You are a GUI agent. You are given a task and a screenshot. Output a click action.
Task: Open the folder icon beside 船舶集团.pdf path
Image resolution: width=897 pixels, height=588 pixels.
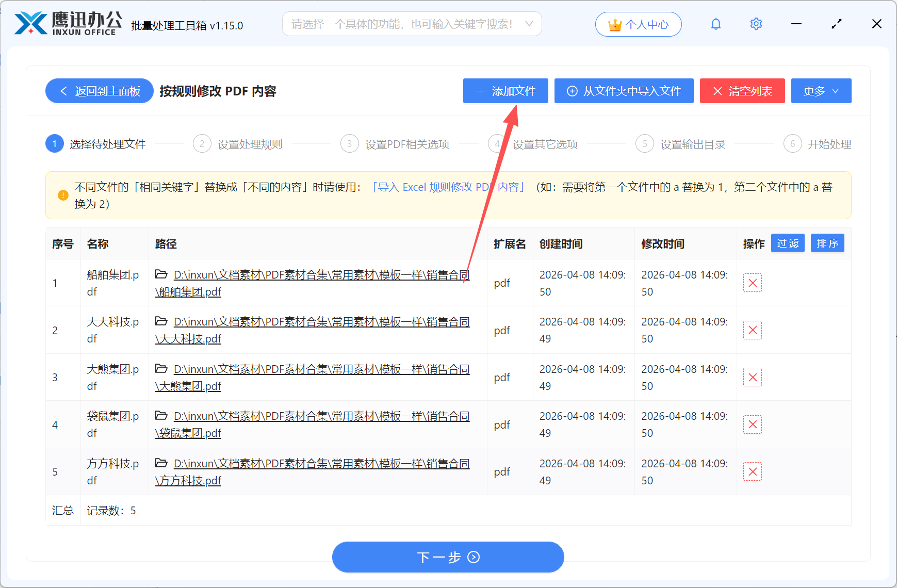pyautogui.click(x=160, y=274)
